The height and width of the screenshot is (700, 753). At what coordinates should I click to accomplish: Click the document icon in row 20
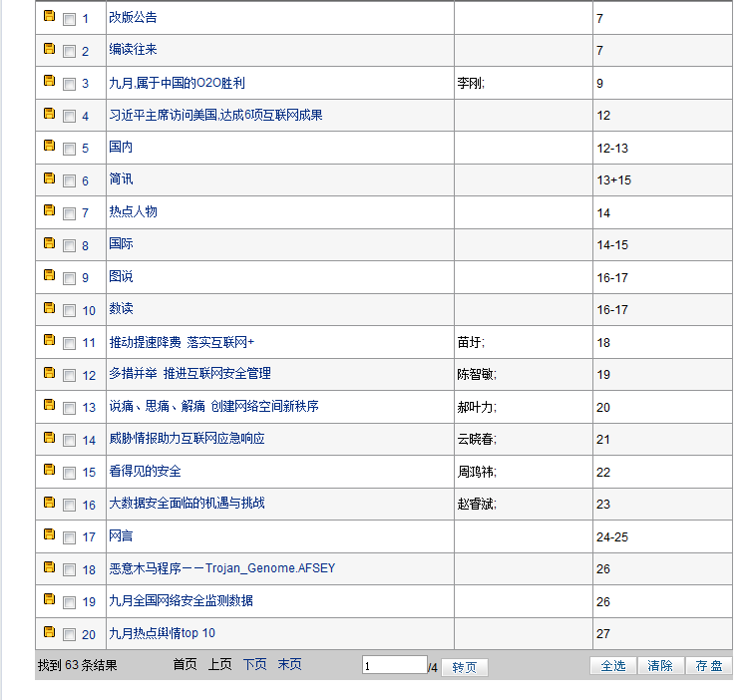pos(49,631)
